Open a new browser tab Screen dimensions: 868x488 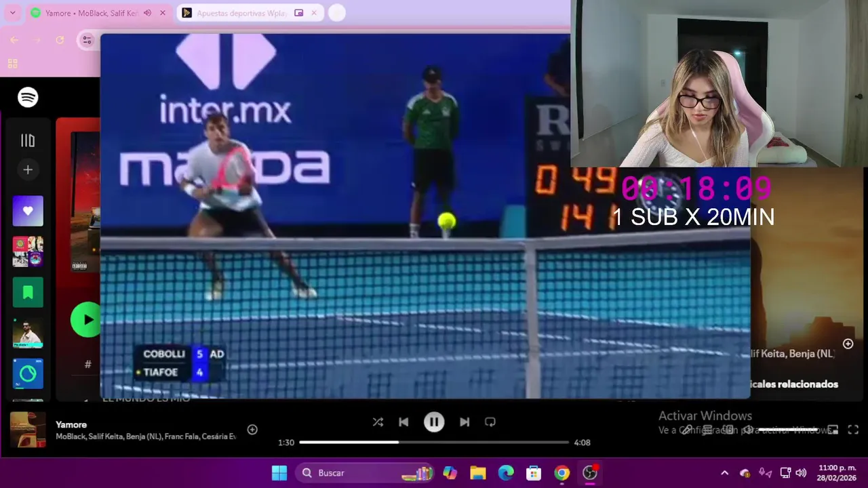(336, 13)
